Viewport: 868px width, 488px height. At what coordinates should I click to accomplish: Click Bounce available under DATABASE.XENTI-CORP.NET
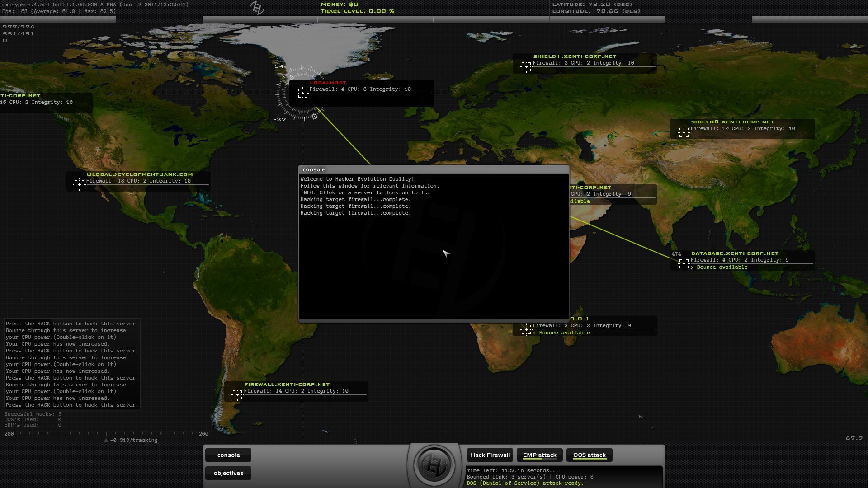pyautogui.click(x=722, y=267)
